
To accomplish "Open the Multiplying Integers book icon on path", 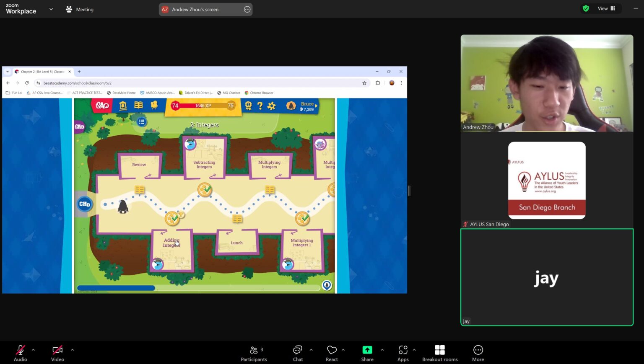I will 270,190.
